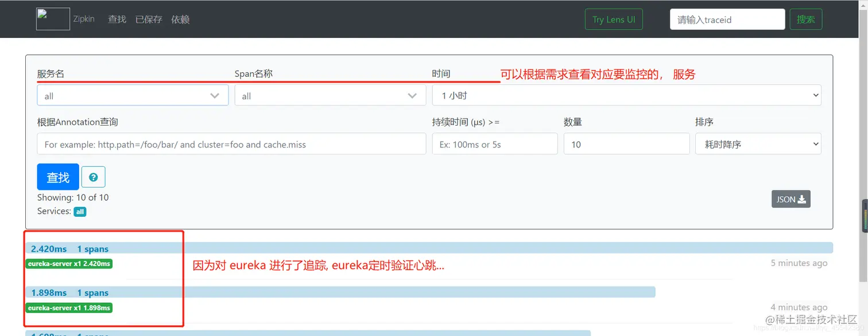Click the Zipkin logo image

pos(53,19)
